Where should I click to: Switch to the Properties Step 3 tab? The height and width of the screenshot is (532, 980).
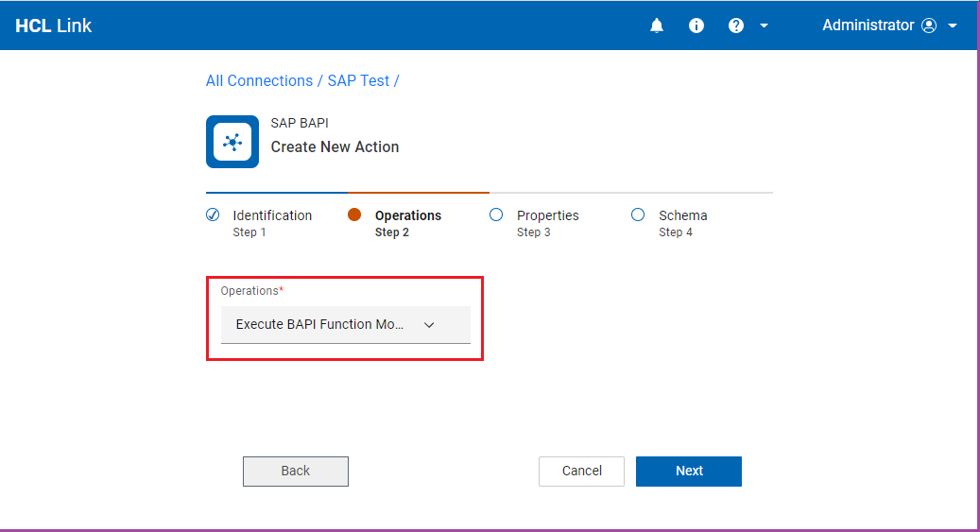pyautogui.click(x=547, y=222)
